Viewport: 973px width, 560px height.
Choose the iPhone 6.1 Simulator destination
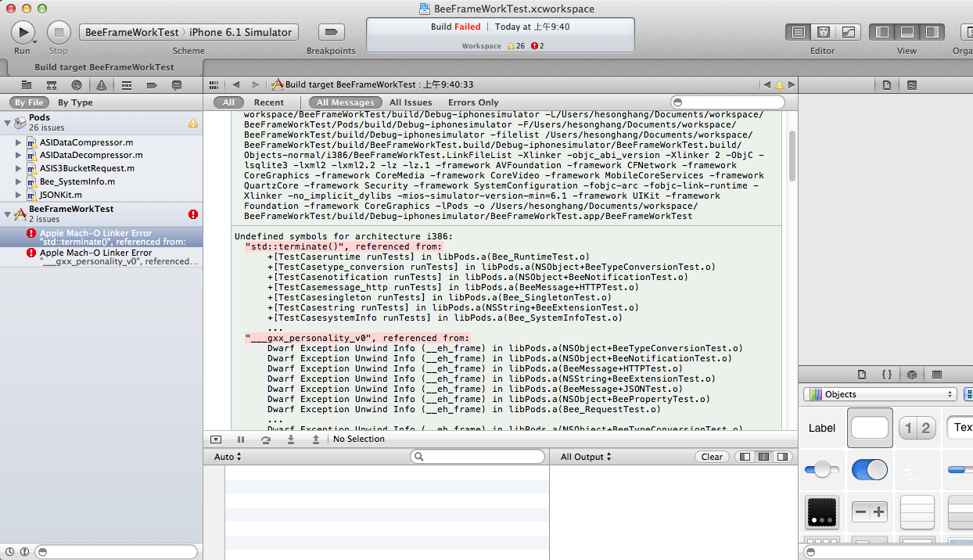241,32
